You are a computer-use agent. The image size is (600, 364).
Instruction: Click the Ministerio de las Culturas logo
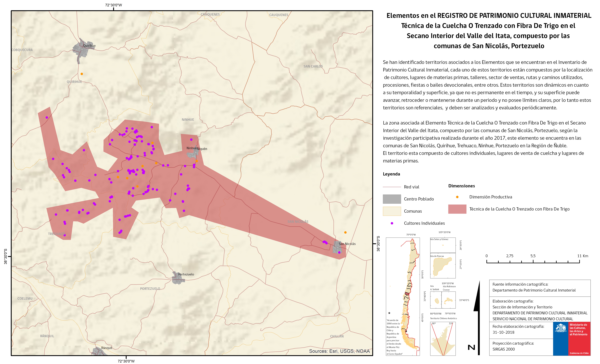point(572,339)
